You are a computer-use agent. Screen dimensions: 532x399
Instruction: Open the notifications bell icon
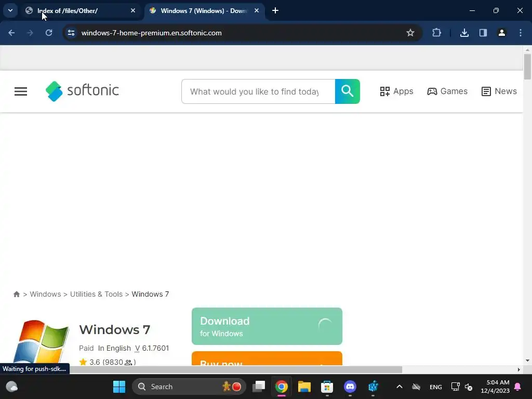[x=518, y=387]
